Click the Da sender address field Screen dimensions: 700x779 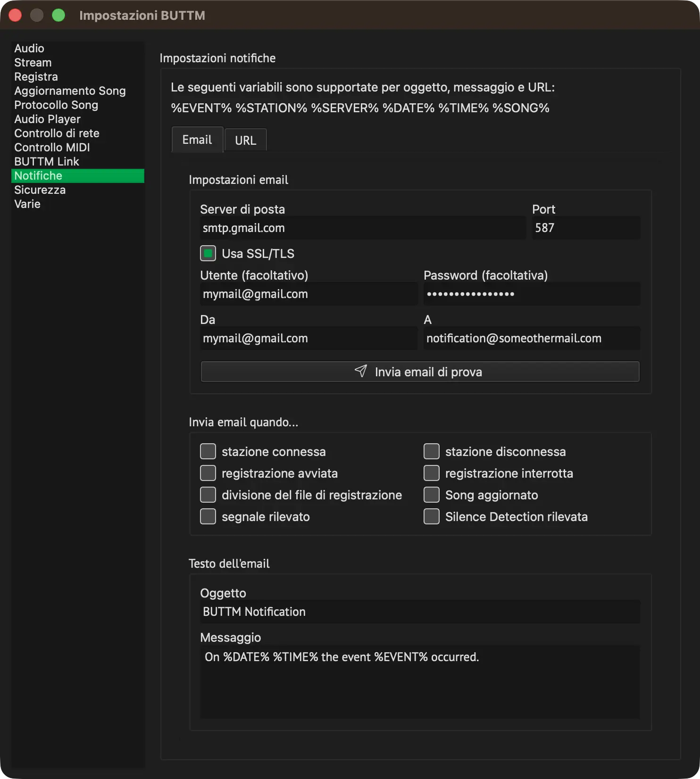309,338
